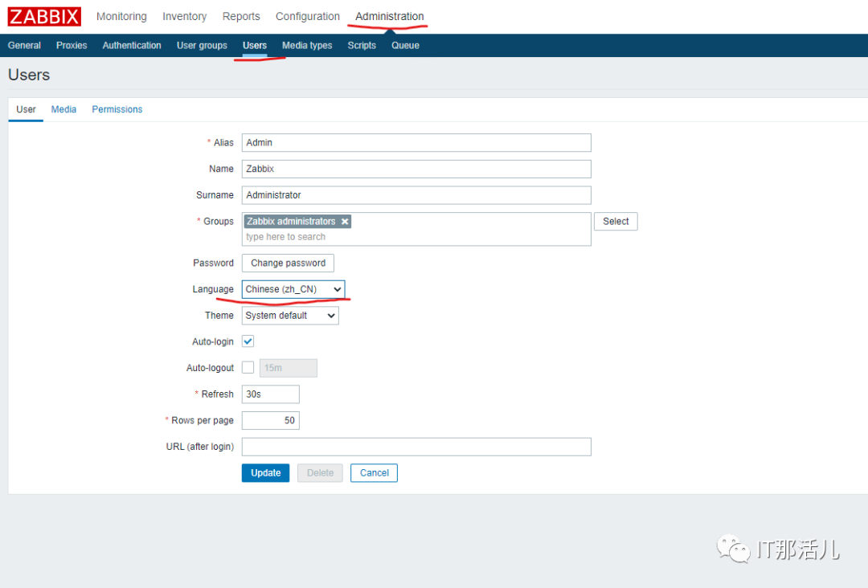Click the Select groups button

616,221
